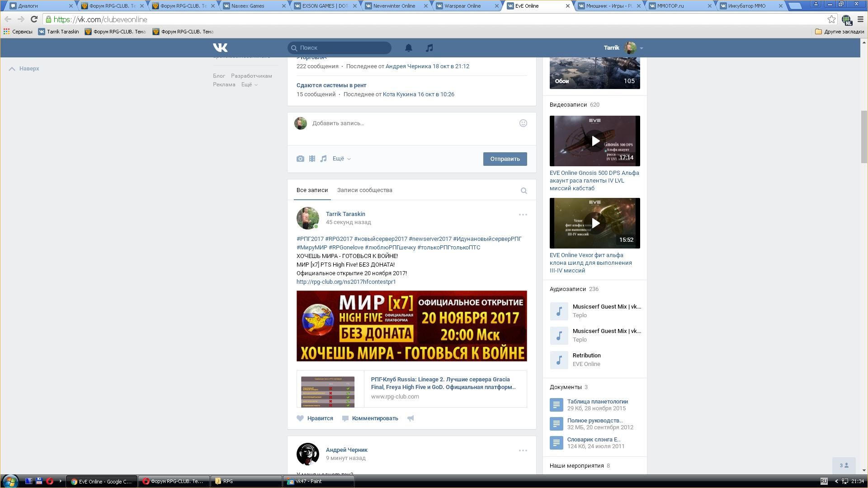Search wall posts magnifier icon
This screenshot has height=488, width=868.
[524, 191]
